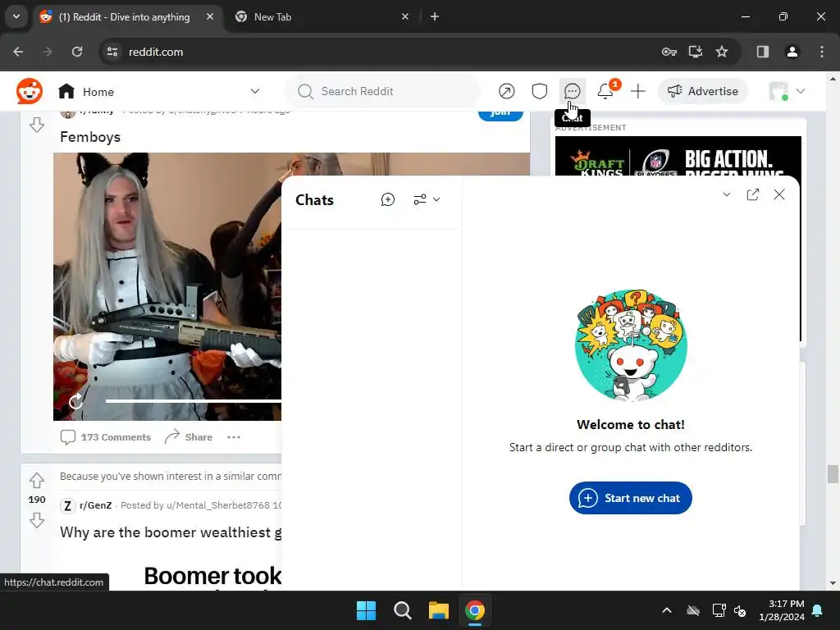Screen dimensions: 840x630
Task: Replay the Femboys video
Action: click(x=75, y=400)
